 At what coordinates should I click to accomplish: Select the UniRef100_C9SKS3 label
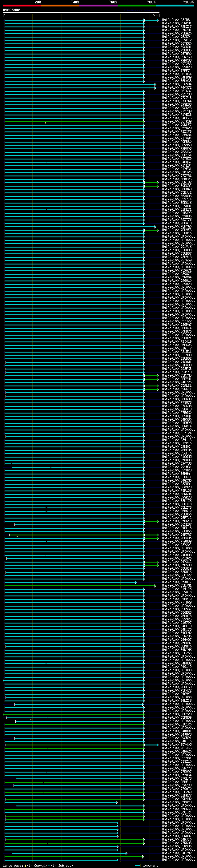(176, 497)
